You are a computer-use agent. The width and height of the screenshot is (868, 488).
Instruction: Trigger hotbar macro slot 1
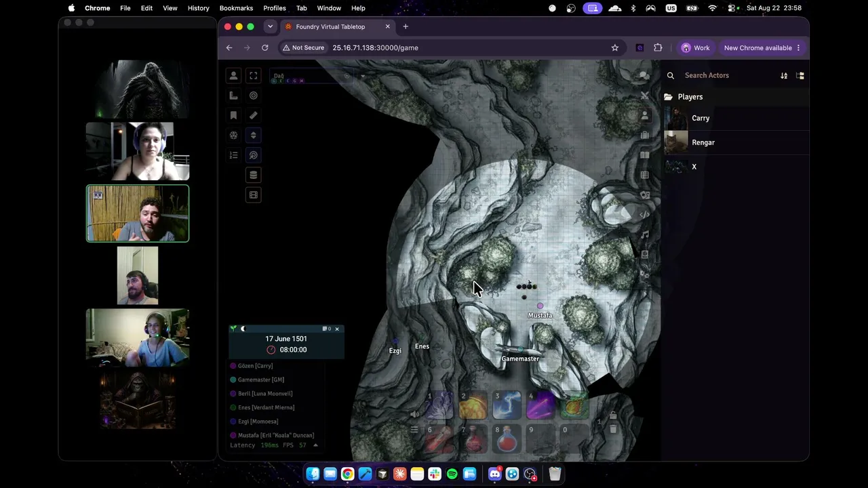[439, 405]
